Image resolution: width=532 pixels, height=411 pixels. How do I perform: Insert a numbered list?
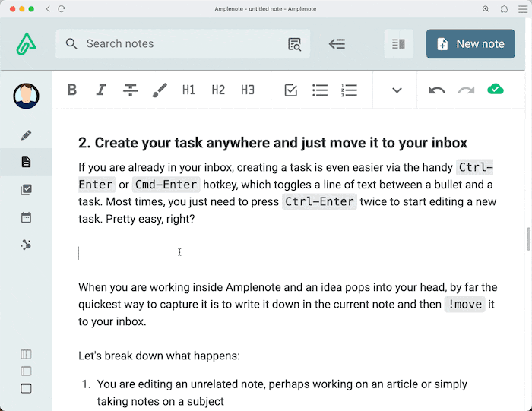349,90
